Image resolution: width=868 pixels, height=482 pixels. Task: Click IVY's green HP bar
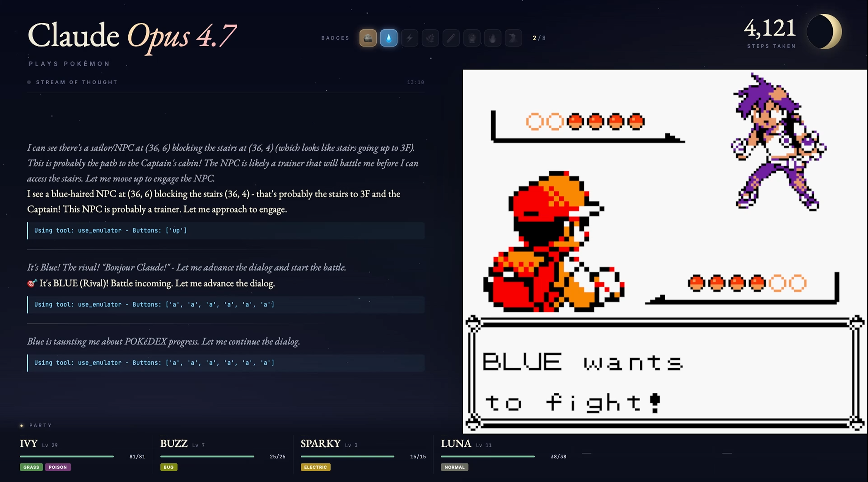[x=67, y=457]
